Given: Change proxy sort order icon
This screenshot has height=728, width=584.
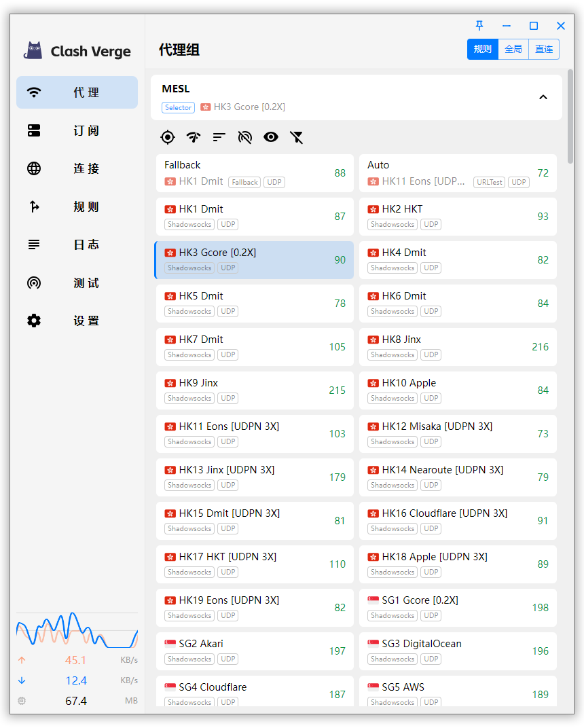Looking at the screenshot, I should pyautogui.click(x=219, y=137).
